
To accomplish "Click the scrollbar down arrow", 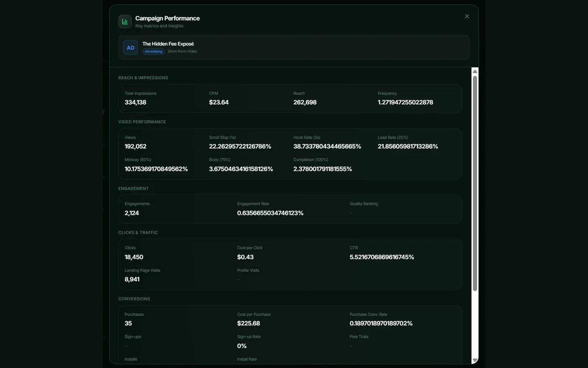I will pos(475,360).
